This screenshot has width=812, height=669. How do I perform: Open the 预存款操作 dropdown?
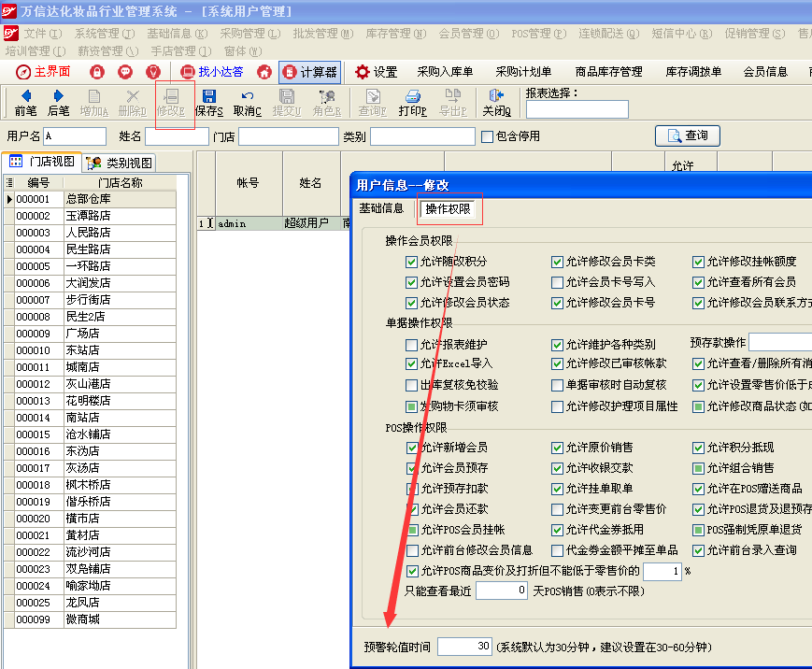tap(780, 342)
